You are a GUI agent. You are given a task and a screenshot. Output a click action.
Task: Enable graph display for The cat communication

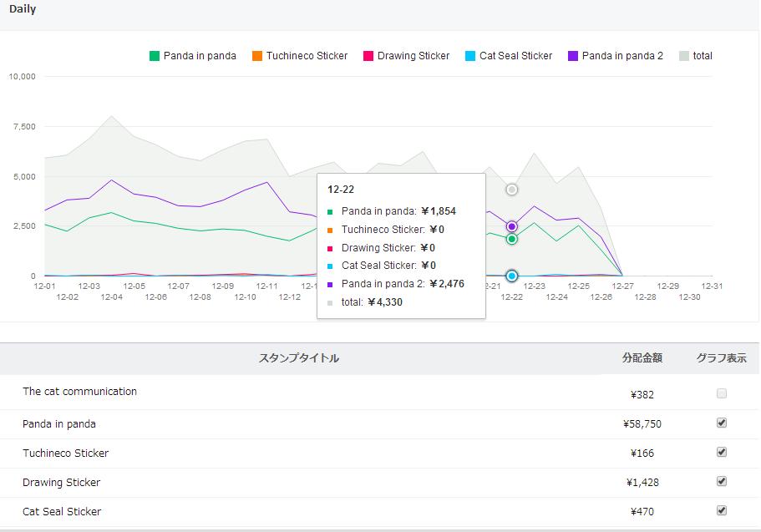click(722, 393)
